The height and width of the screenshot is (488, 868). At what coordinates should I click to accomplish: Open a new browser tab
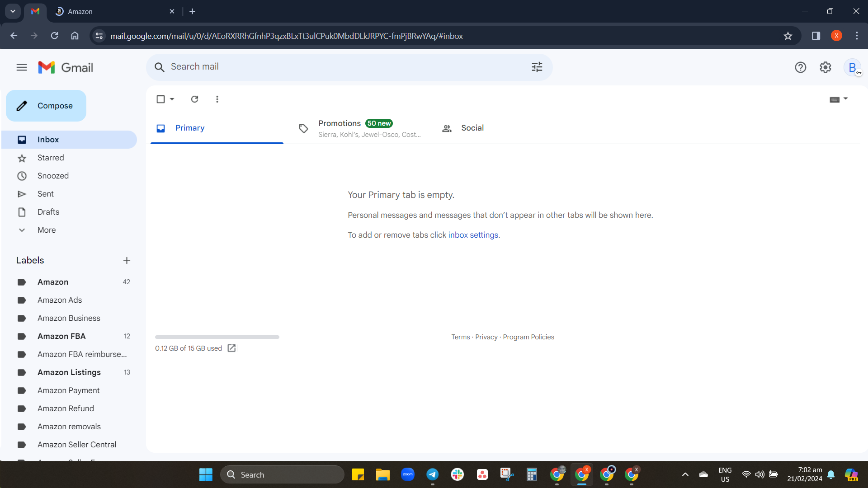coord(192,11)
